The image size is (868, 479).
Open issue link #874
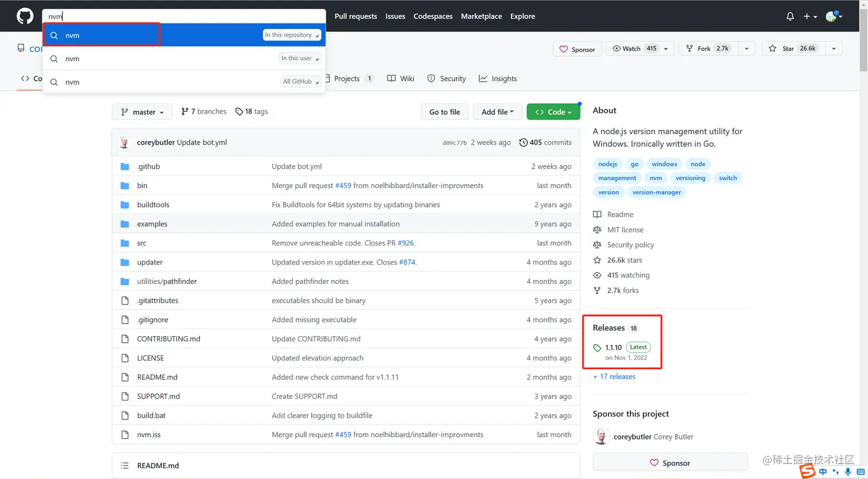coord(407,262)
